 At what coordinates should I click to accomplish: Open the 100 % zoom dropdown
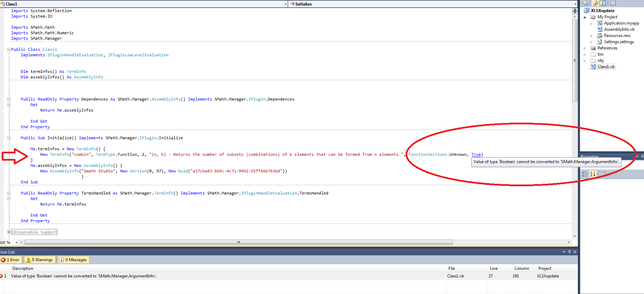[x=16, y=243]
